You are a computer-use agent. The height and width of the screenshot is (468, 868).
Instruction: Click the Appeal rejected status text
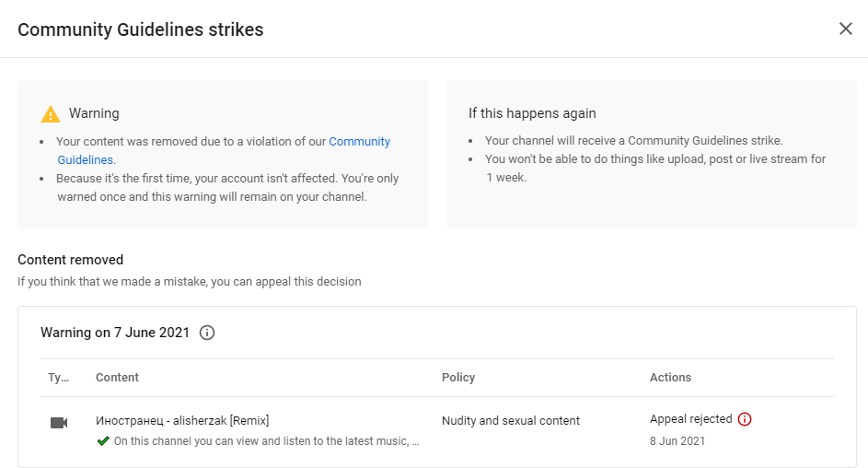691,419
